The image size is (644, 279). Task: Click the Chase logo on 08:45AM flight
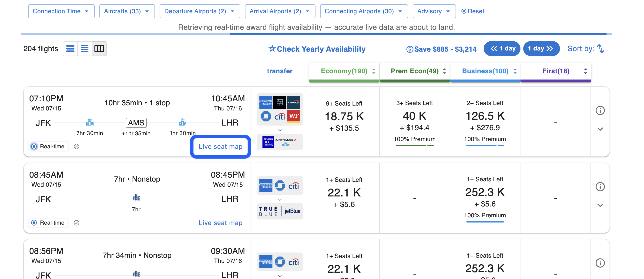tap(280, 186)
